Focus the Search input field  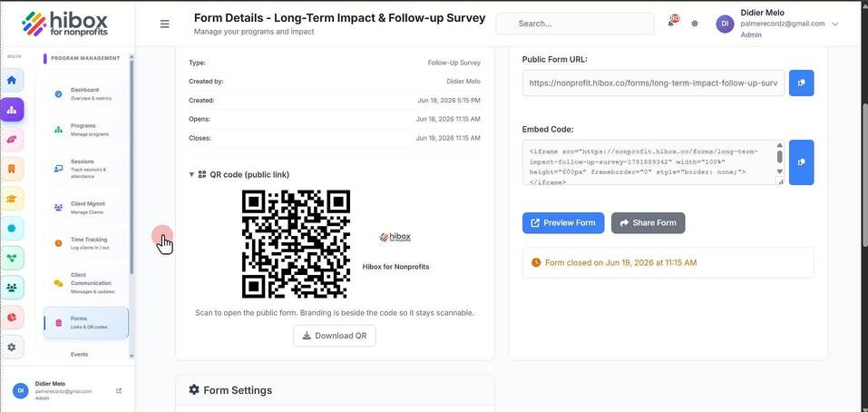pyautogui.click(x=575, y=24)
